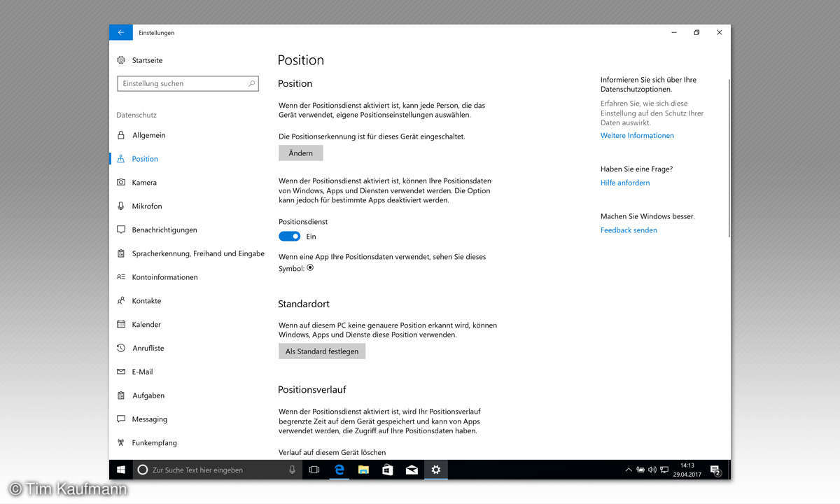Click the Standardort heading
840x504 pixels.
pyautogui.click(x=304, y=304)
